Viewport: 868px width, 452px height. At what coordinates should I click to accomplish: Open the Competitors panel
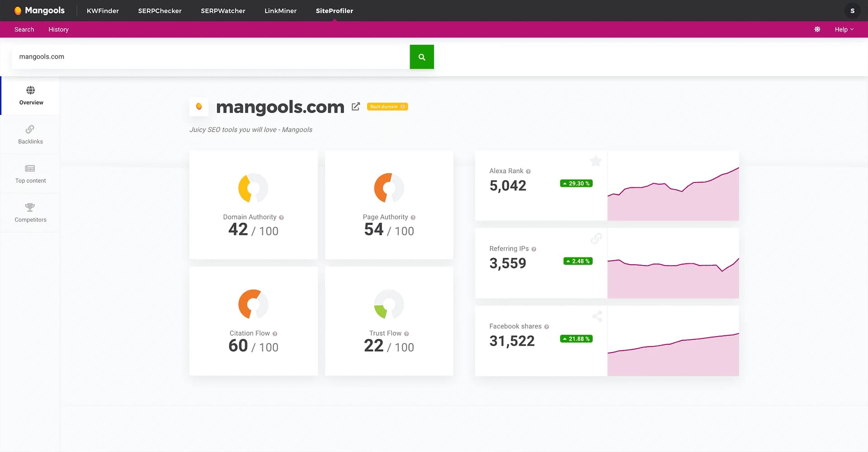point(30,213)
